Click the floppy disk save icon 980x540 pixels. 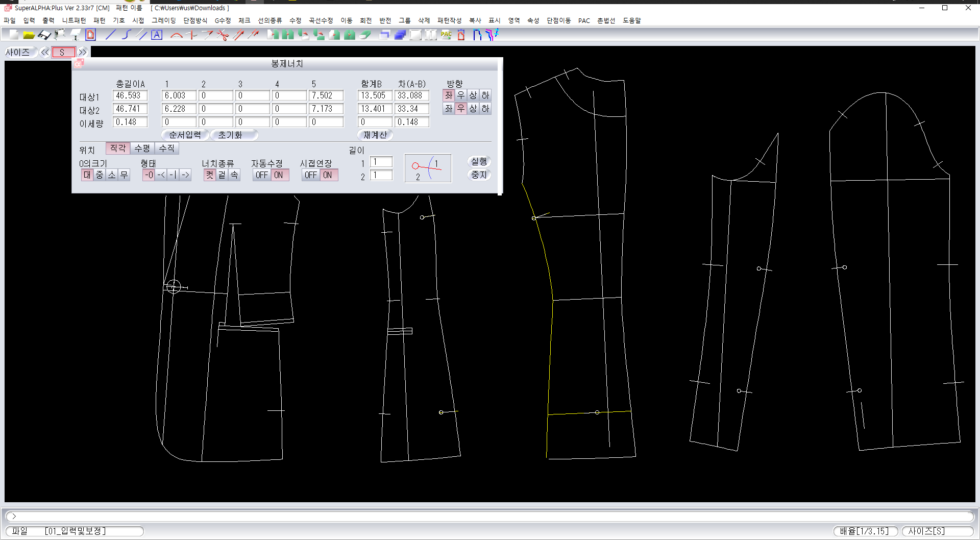pos(44,35)
